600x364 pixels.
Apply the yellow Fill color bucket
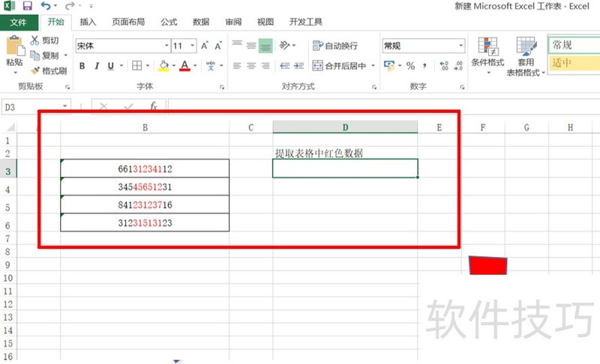[163, 66]
